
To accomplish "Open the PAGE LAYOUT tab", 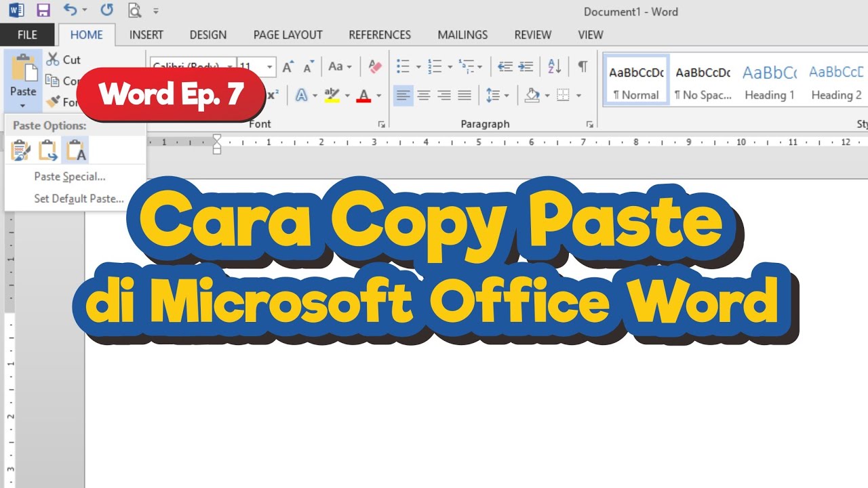I will pos(288,35).
